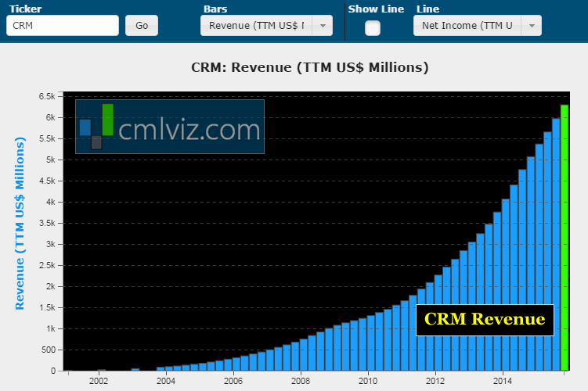Click the Ticker label
588x391 pixels.
pyautogui.click(x=25, y=9)
